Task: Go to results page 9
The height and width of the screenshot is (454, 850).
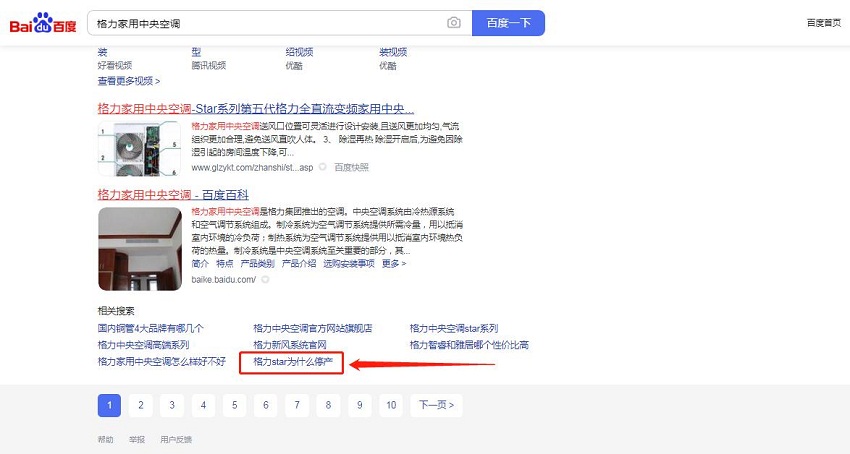Action: pos(359,405)
